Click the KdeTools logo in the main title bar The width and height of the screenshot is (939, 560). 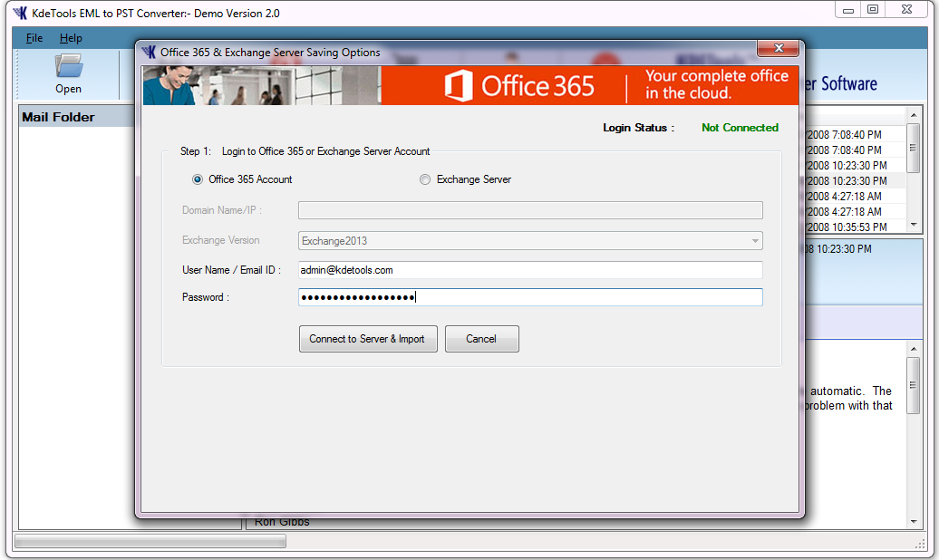coord(22,13)
